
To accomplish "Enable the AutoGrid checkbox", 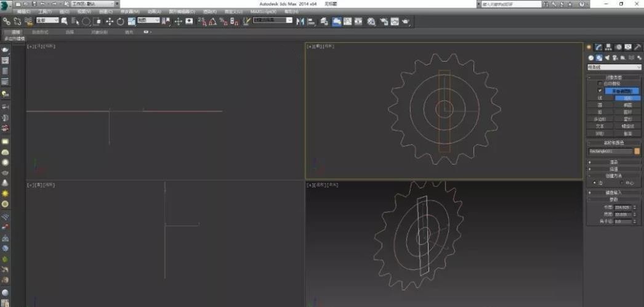I will (x=600, y=83).
